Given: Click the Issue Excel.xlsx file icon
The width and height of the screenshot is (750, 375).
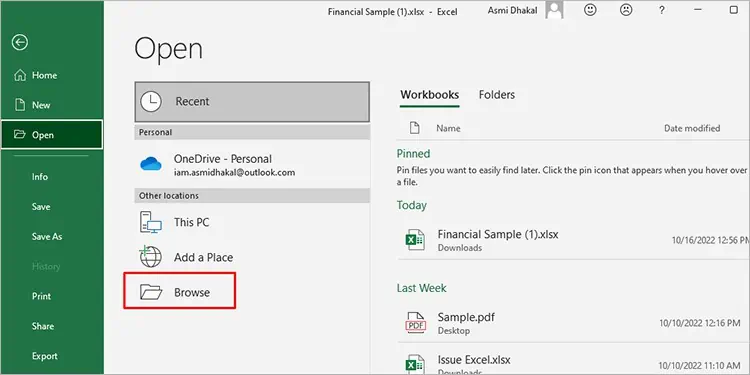Looking at the screenshot, I should click(414, 365).
